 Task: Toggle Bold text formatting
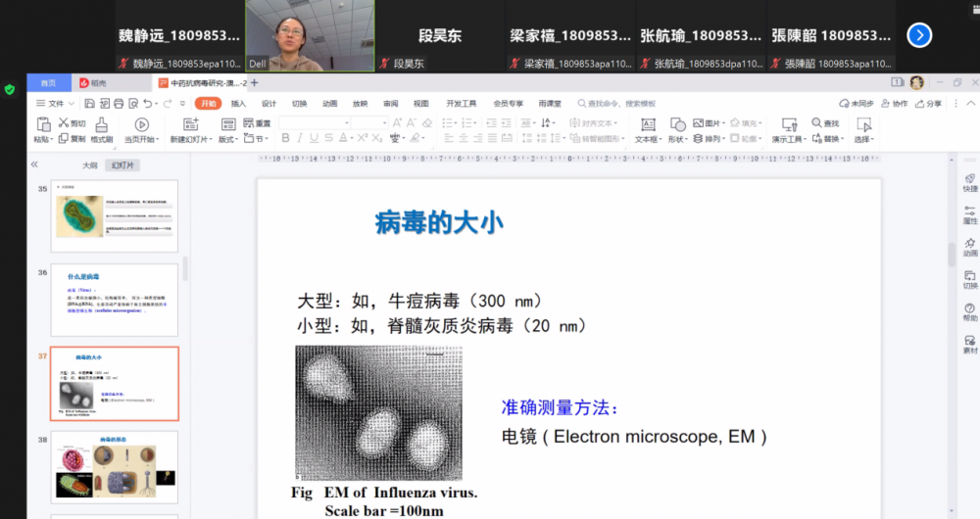(x=284, y=139)
